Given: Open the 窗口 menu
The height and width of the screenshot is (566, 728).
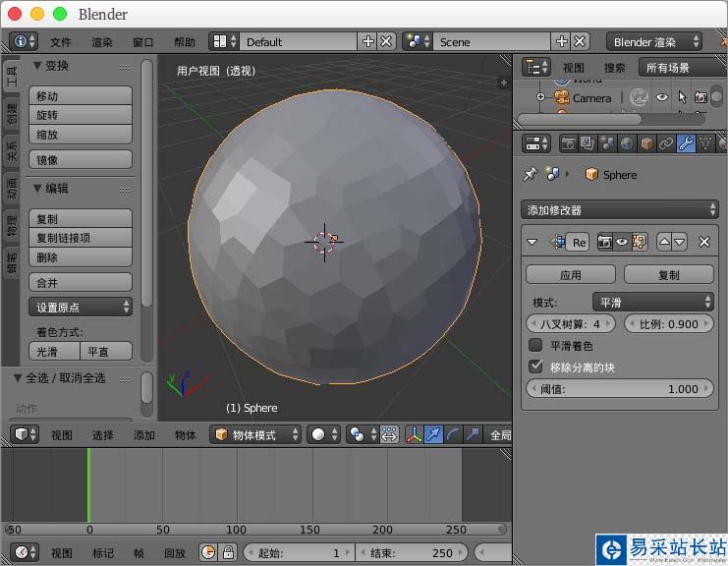Looking at the screenshot, I should (x=143, y=42).
